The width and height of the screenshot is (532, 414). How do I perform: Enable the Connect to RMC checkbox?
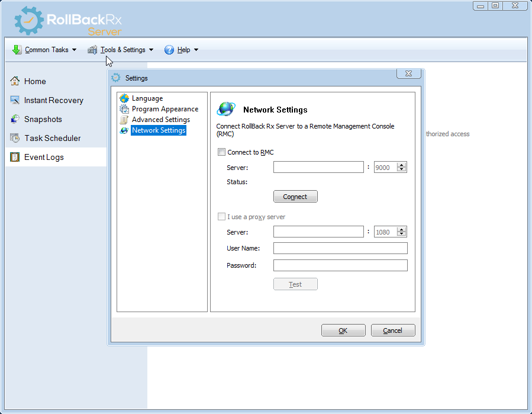pyautogui.click(x=221, y=152)
